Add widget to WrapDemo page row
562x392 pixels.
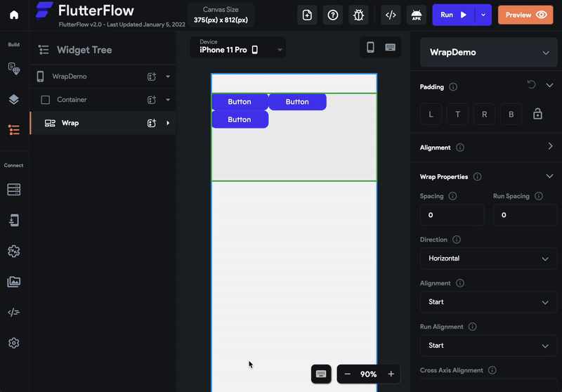point(152,77)
